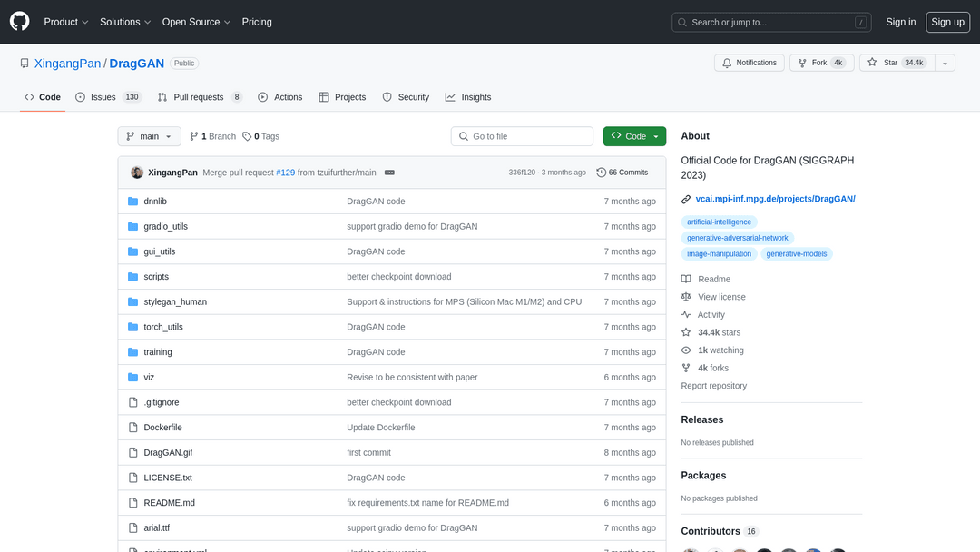The width and height of the screenshot is (980, 552).
Task: Expand the Open Source menu
Action: pos(196,22)
